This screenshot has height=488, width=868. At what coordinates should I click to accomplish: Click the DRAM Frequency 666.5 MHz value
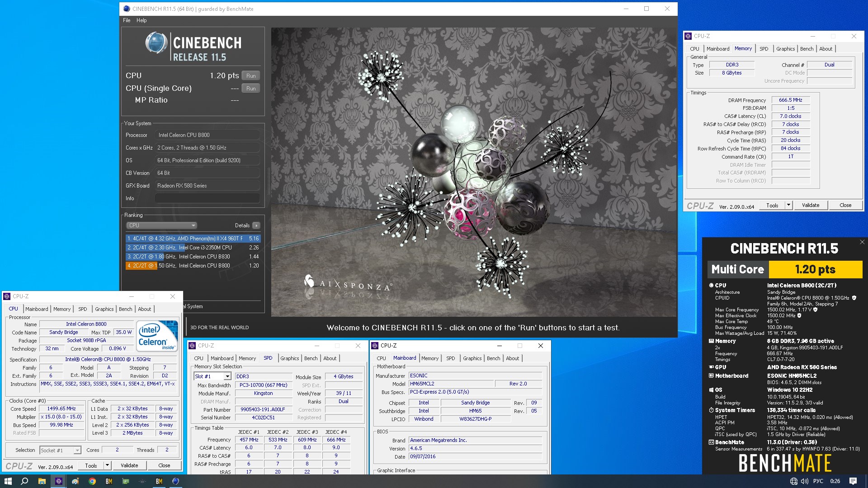(791, 100)
